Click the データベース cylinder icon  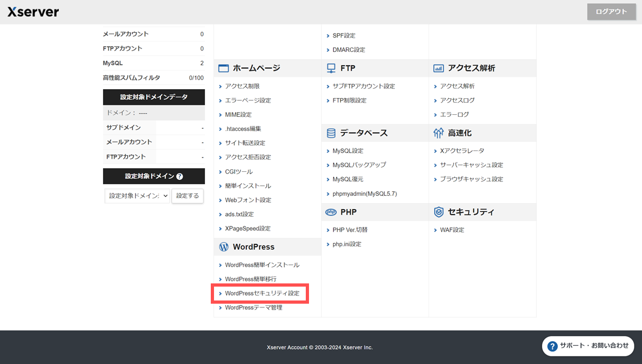(331, 133)
